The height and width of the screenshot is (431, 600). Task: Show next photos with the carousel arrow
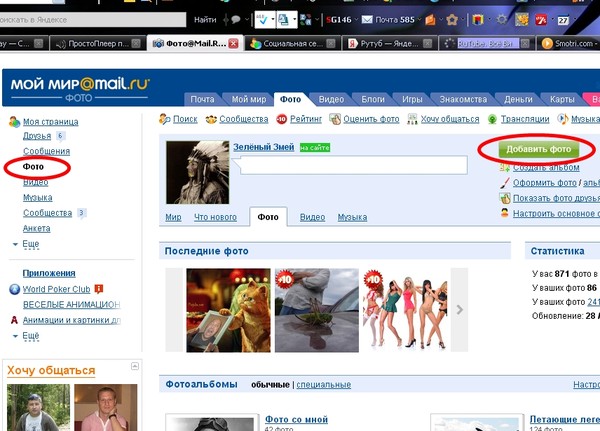460,310
